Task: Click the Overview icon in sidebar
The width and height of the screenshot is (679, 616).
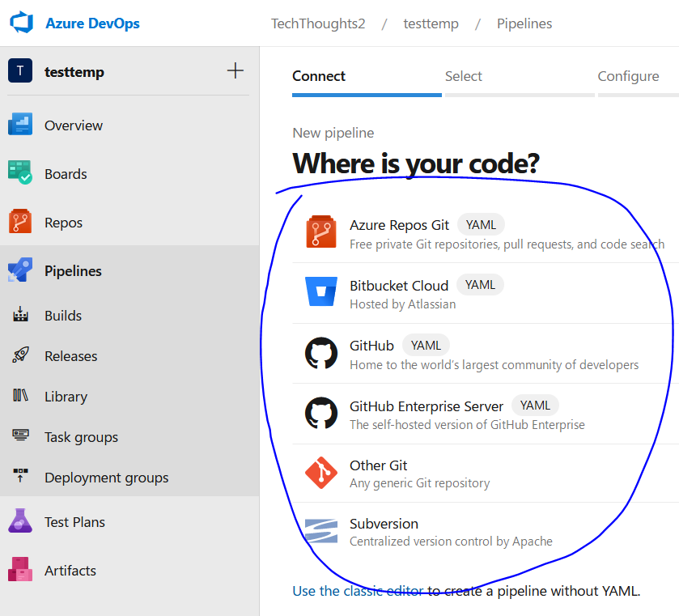Action: [x=20, y=125]
